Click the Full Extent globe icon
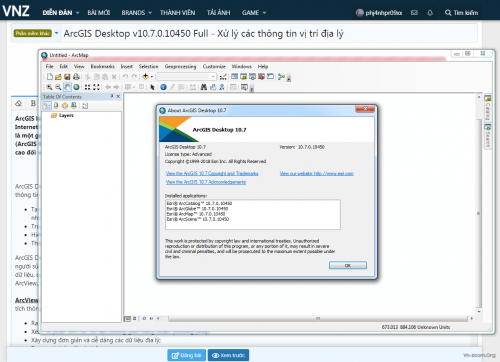 [76, 87]
